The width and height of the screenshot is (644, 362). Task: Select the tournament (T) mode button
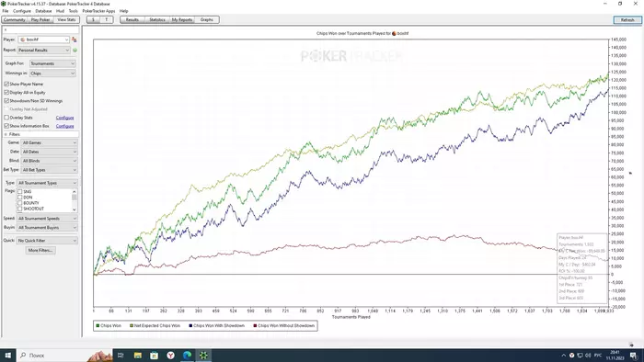(107, 19)
